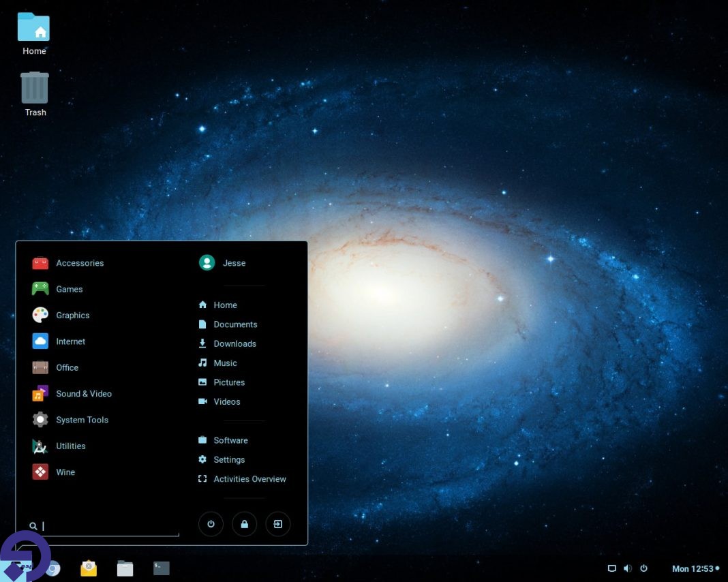Click the lock screen button
Image resolution: width=728 pixels, height=582 pixels.
pyautogui.click(x=244, y=524)
